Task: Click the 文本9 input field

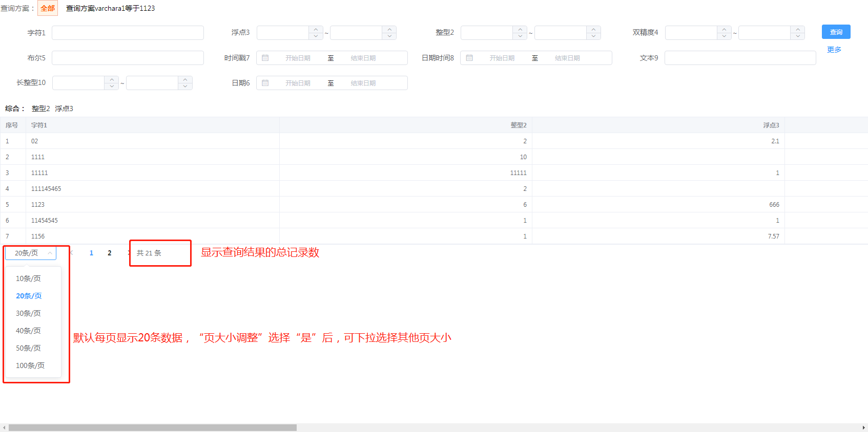Action: coord(740,58)
